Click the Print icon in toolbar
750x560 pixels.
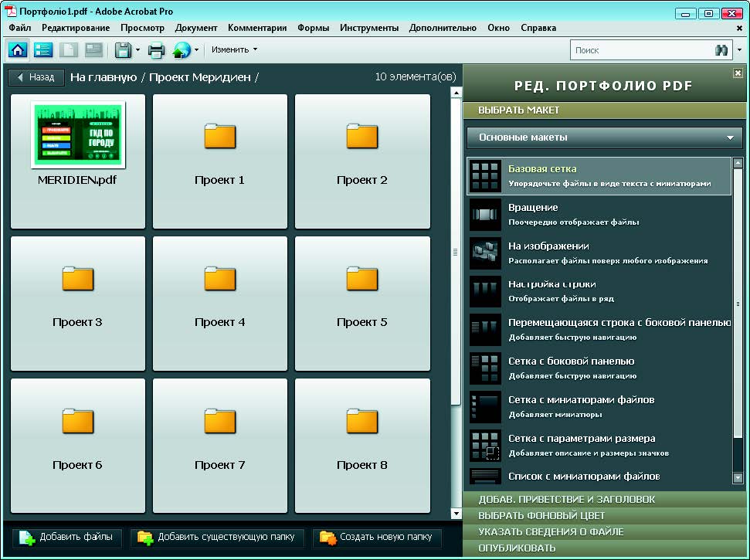(156, 50)
